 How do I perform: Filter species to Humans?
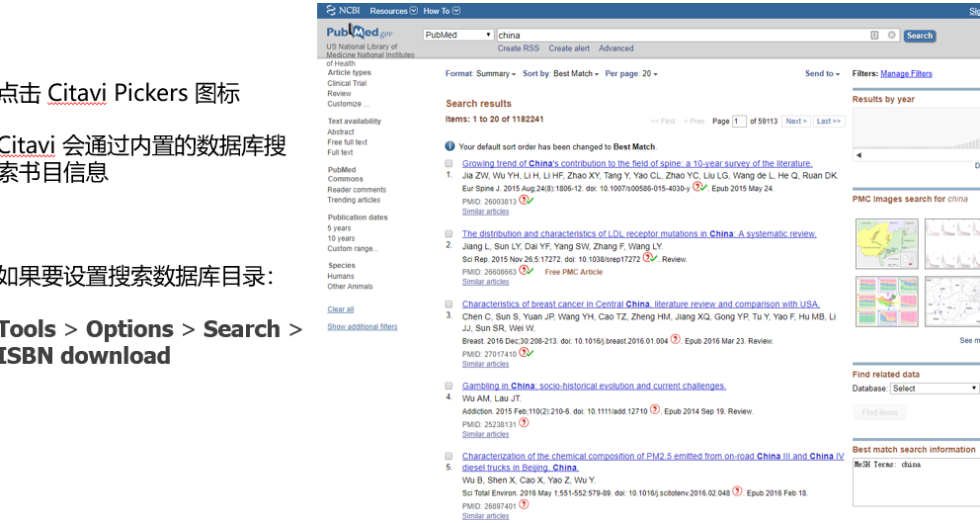coord(341,276)
